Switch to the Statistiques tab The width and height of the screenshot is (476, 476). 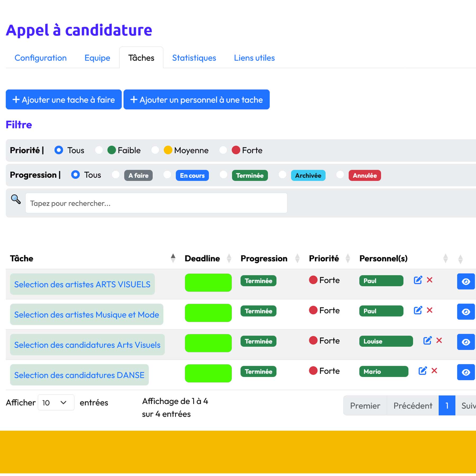tap(194, 58)
